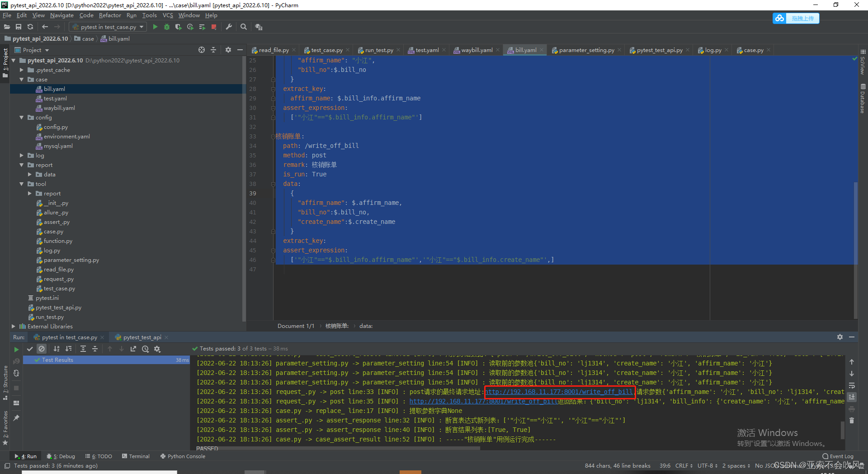Open the 5: Debug tool window

(x=61, y=456)
